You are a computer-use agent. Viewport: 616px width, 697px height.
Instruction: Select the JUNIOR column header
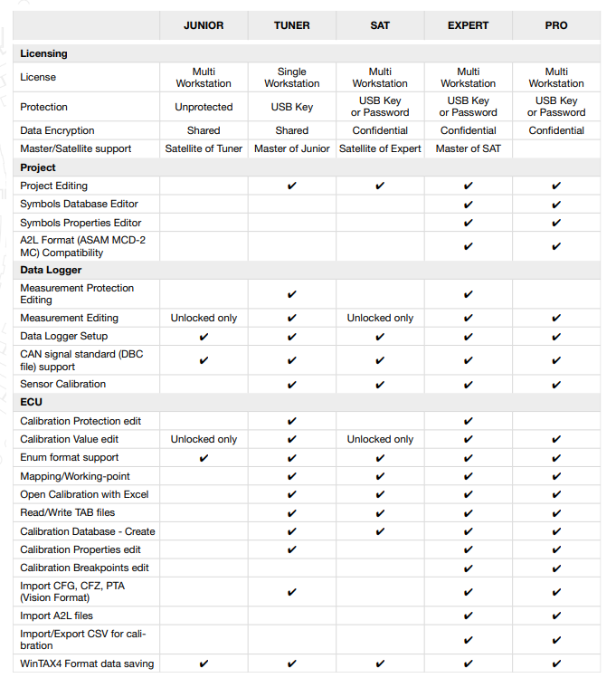point(204,25)
